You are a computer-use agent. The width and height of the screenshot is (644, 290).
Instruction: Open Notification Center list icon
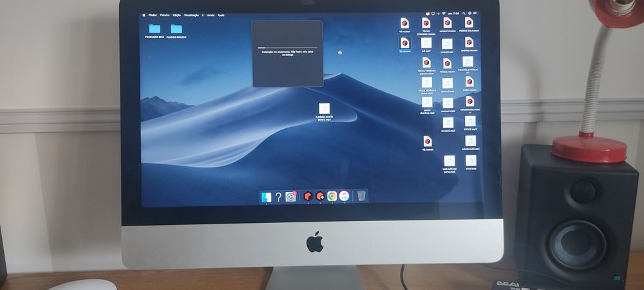click(x=475, y=14)
